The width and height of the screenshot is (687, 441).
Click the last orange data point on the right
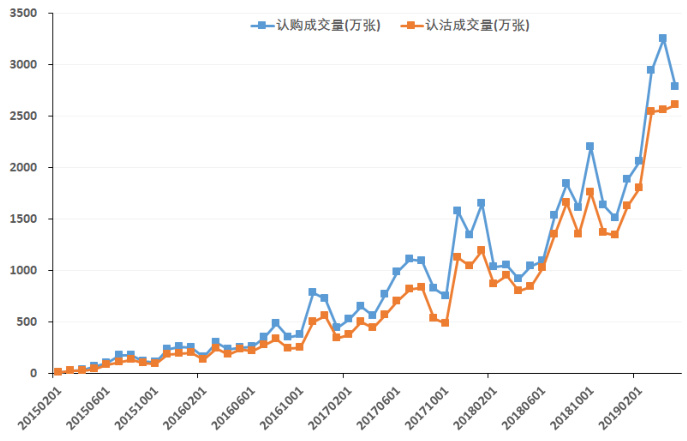tap(675, 104)
